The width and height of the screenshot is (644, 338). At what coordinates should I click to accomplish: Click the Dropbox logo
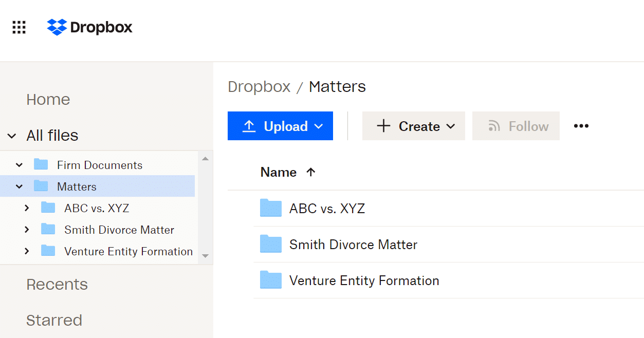point(90,27)
